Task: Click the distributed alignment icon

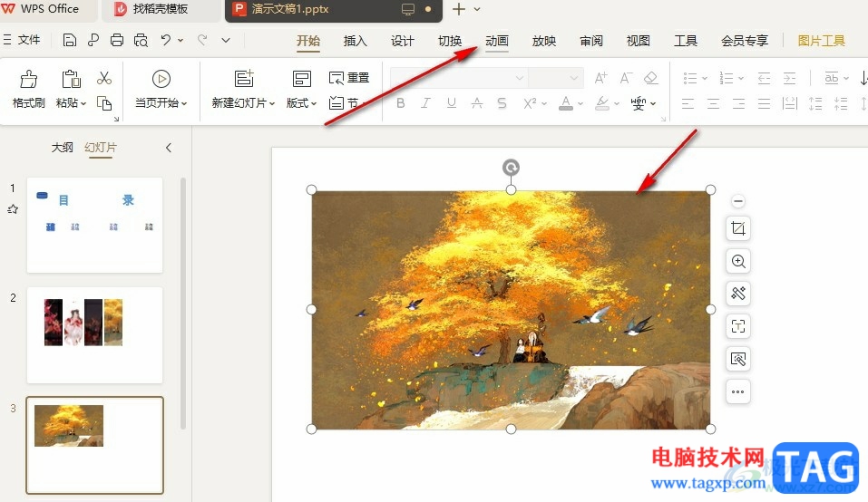Action: pos(790,103)
